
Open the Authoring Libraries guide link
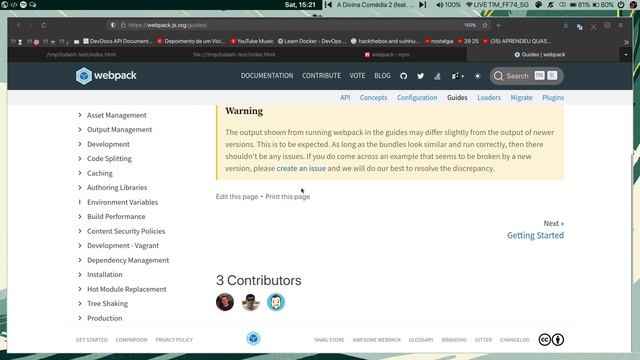click(117, 187)
